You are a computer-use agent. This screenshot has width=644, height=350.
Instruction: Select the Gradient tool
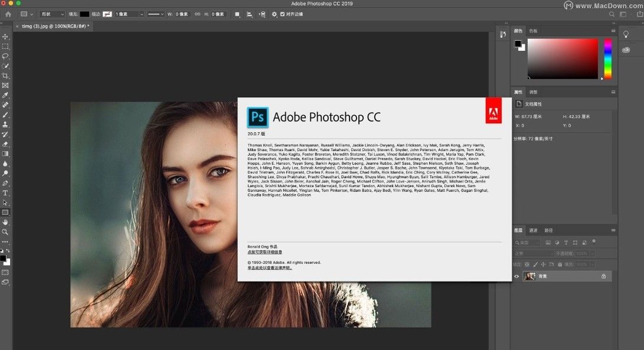pos(5,153)
